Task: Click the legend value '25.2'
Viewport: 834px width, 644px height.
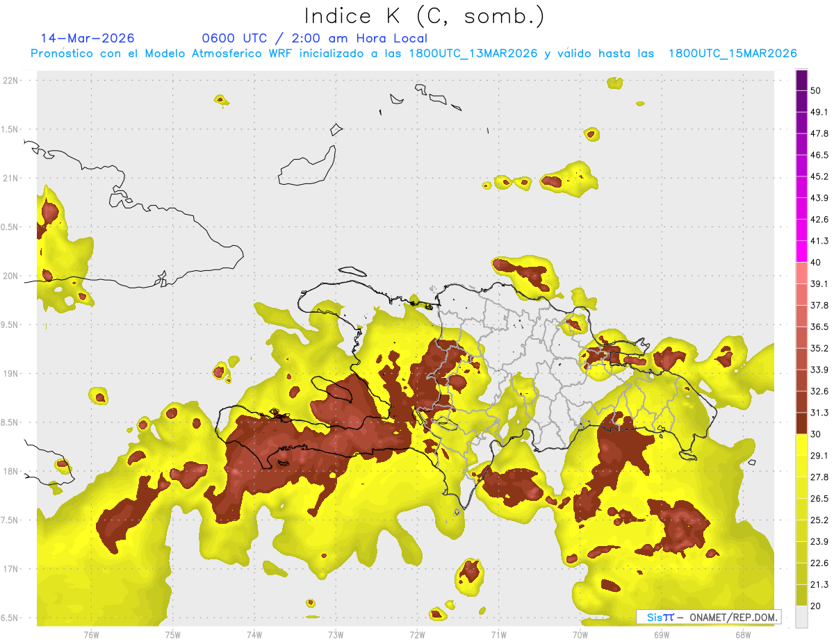Action: pos(819,520)
